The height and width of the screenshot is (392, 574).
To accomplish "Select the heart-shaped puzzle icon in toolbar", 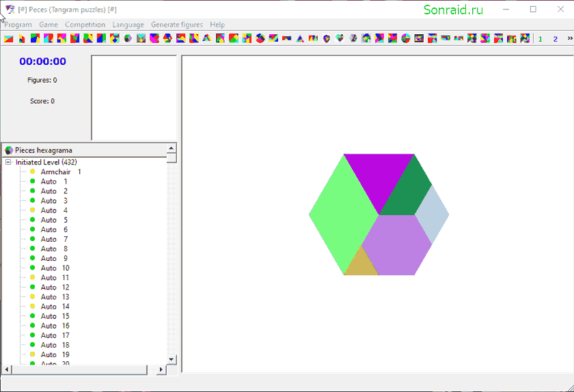I will tap(340, 38).
